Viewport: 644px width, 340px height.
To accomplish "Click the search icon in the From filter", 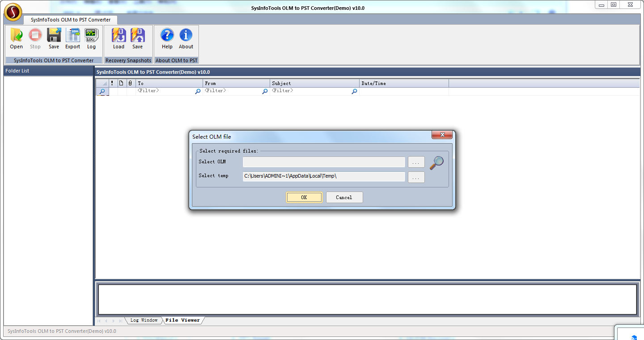I will click(x=265, y=91).
